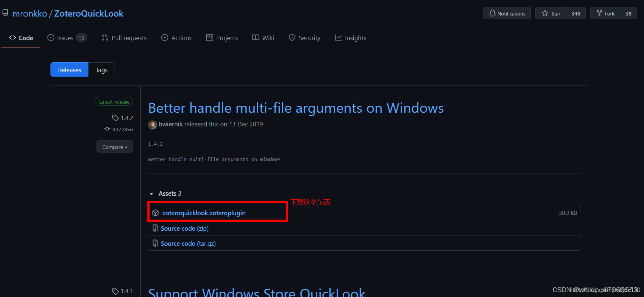Screen dimensions: 644x297
Task: Open the Issues tab
Action: coord(67,38)
